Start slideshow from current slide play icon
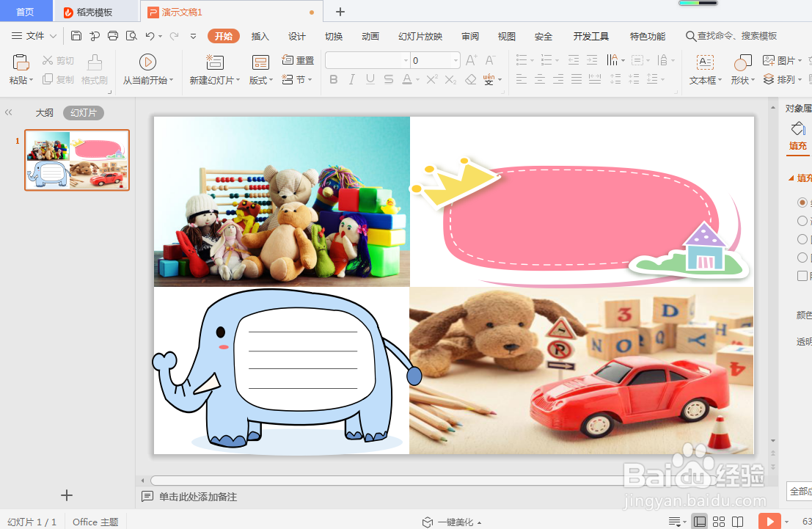Viewport: 812px width, 529px height. [x=147, y=62]
